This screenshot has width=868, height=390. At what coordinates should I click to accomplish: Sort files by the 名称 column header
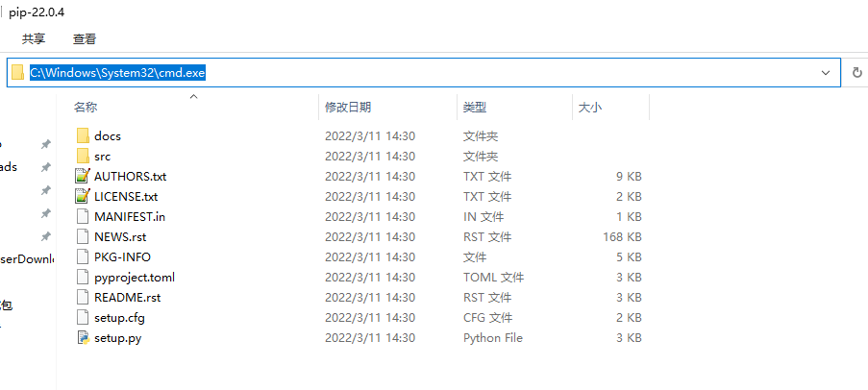point(86,108)
